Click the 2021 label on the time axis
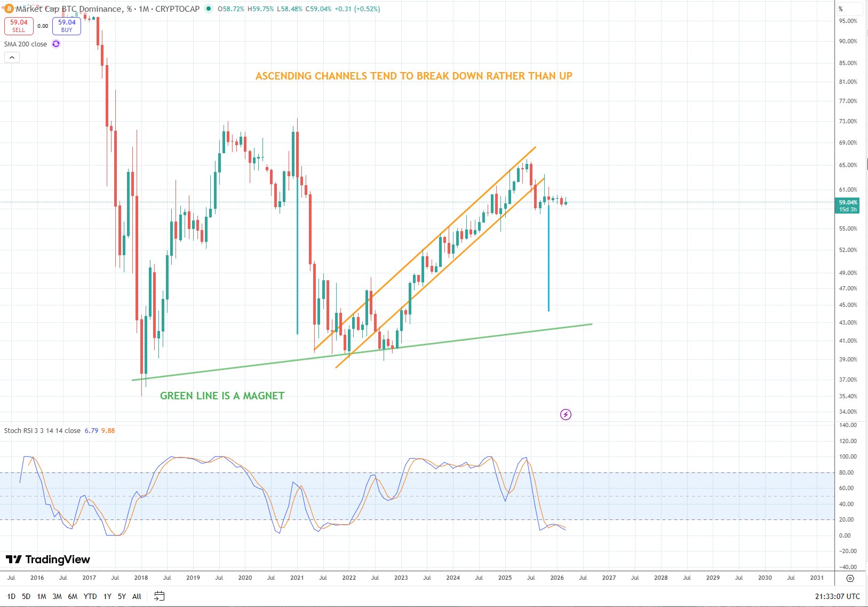Screen dimensions: 868x607 pos(297,578)
